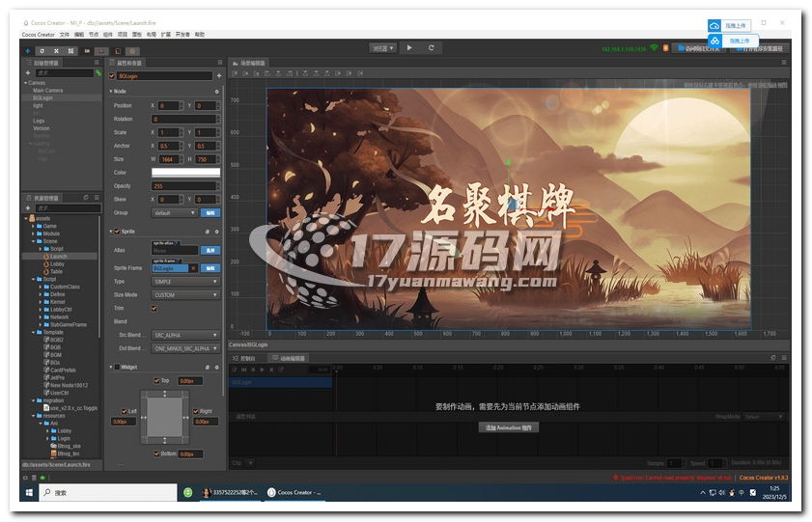The height and width of the screenshot is (522, 812).
Task: Open timeline panel menu icon
Action: 784,357
